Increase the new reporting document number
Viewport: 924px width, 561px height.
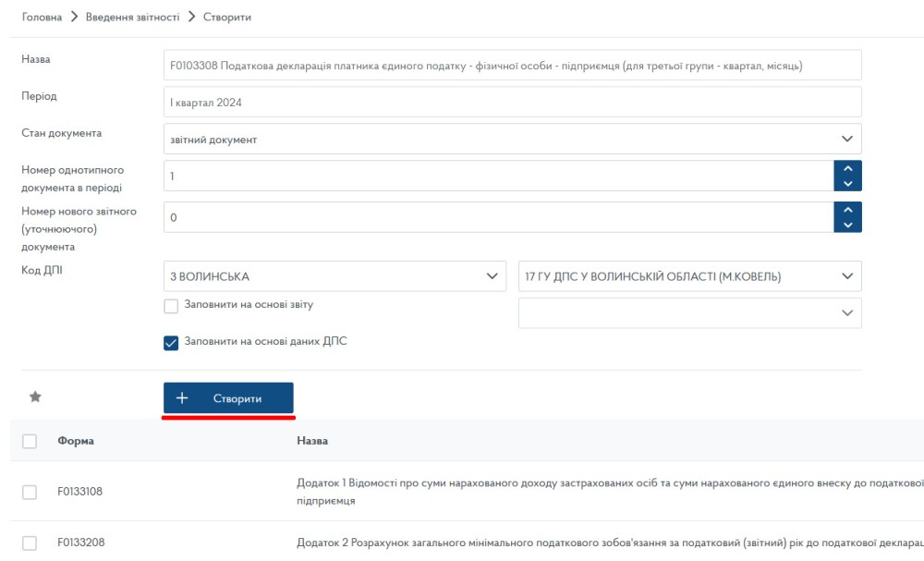[847, 210]
